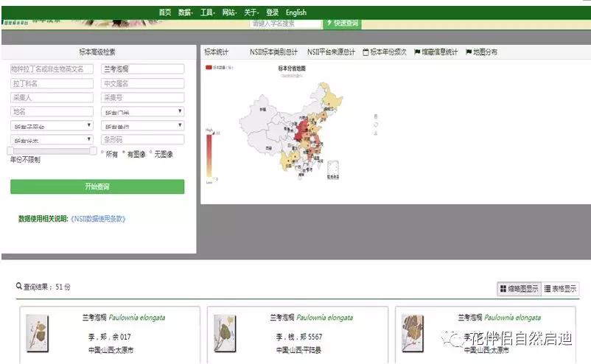591x364 pixels.
Task: Click the Chinese name field containing 兰考泡桐
Action: [142, 69]
